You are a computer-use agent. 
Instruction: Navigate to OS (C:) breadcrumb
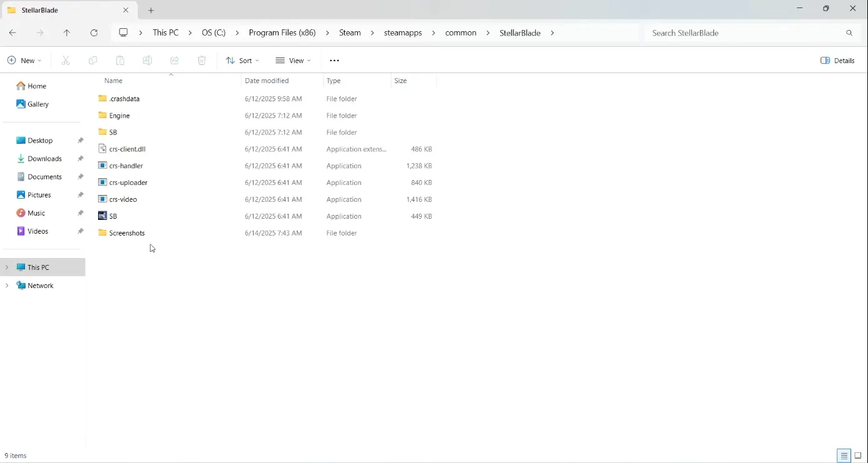coord(214,32)
